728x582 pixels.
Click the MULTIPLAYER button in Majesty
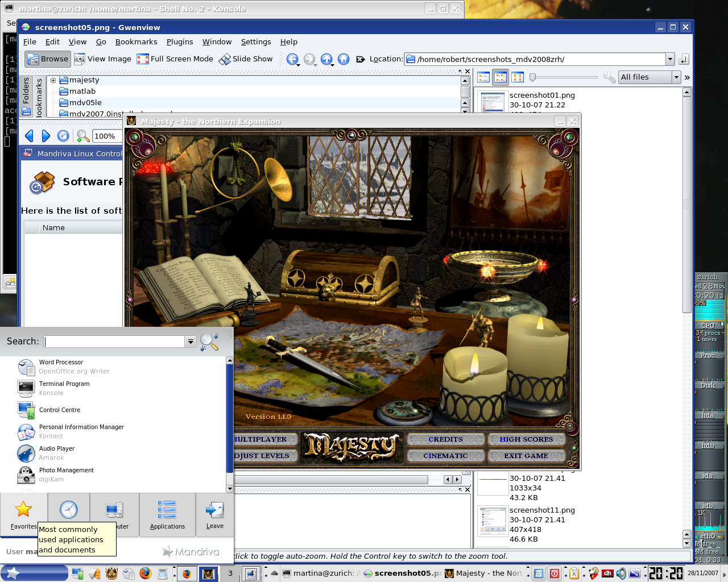(x=266, y=439)
